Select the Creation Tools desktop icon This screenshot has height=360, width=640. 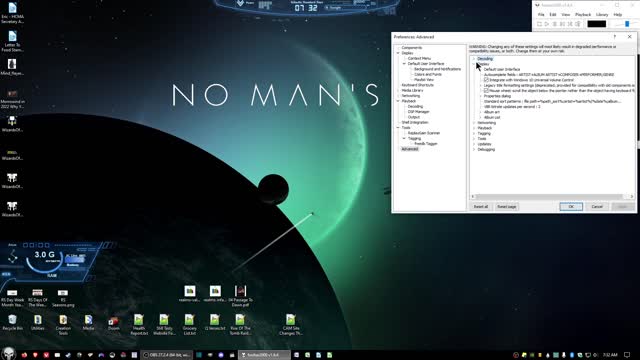pyautogui.click(x=63, y=325)
